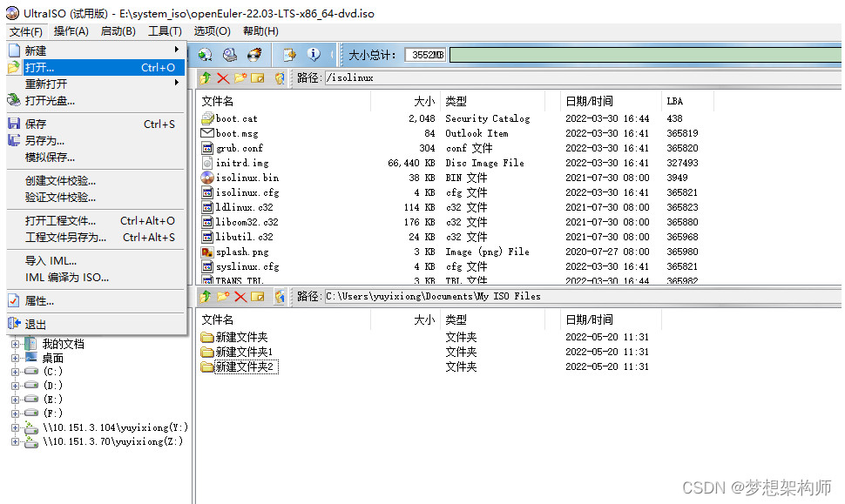Click the 桌面 desktop icon in tree

pos(31,358)
